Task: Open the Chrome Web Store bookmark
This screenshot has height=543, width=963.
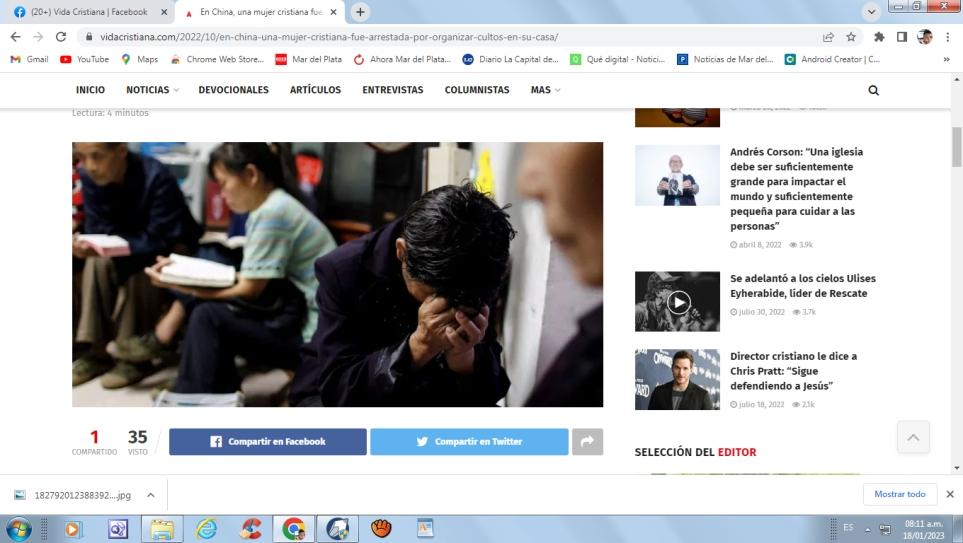Action: click(x=217, y=60)
